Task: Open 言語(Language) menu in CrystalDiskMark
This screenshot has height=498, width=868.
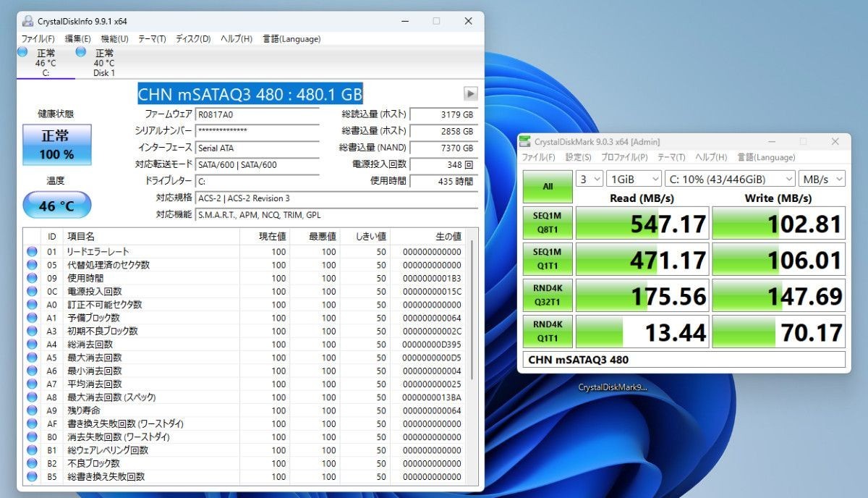Action: tap(766, 157)
